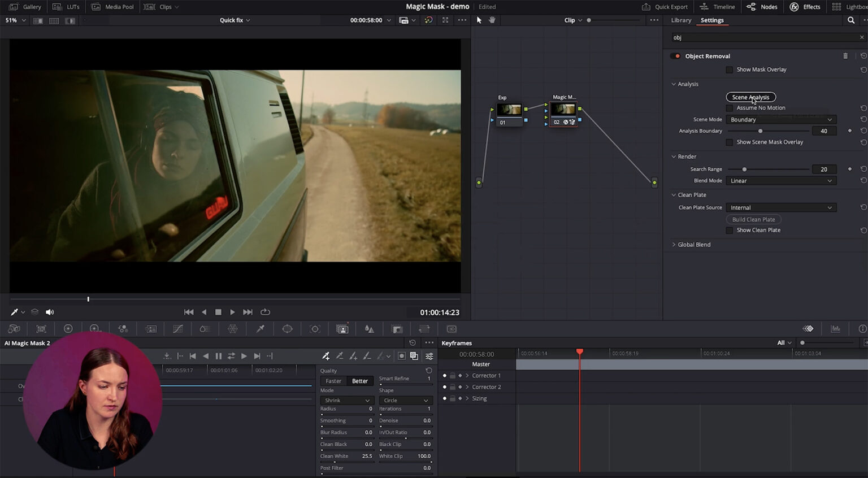Screen dimensions: 868x478
Task: Enable Show Scene Mask Overlay
Action: 729,142
